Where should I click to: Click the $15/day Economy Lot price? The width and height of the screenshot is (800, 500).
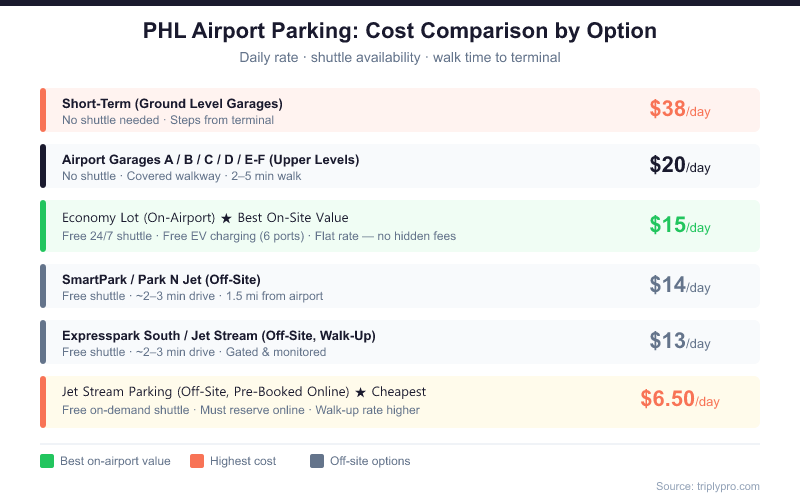click(x=680, y=226)
